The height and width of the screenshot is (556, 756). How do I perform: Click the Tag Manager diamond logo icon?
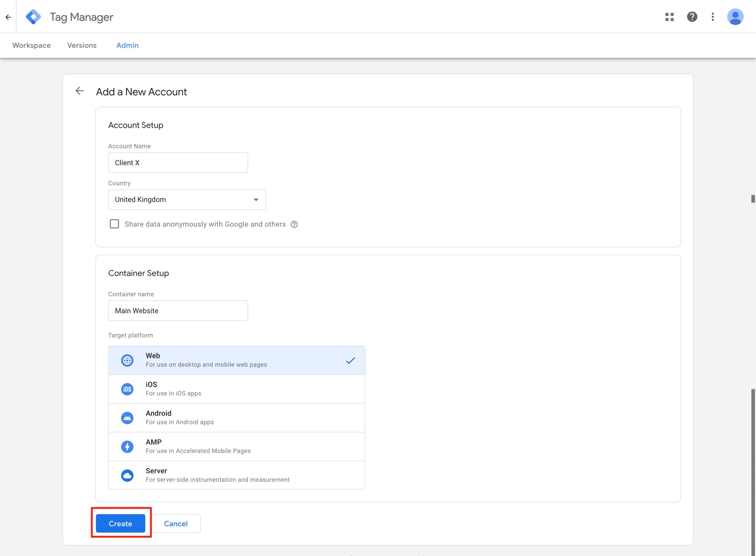pos(33,17)
